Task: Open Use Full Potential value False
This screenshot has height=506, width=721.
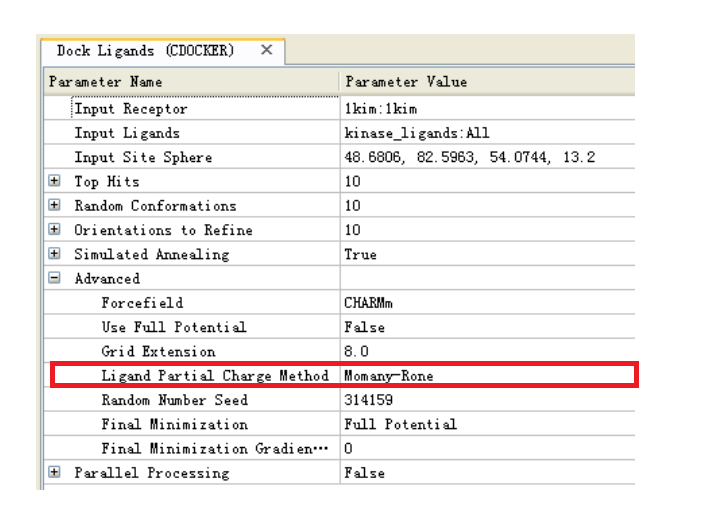Action: click(x=364, y=327)
